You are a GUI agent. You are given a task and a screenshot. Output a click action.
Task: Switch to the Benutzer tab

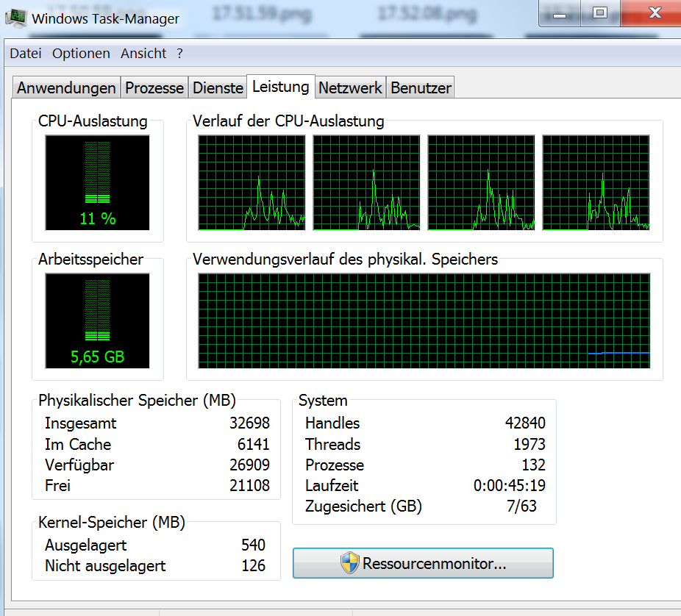(421, 87)
